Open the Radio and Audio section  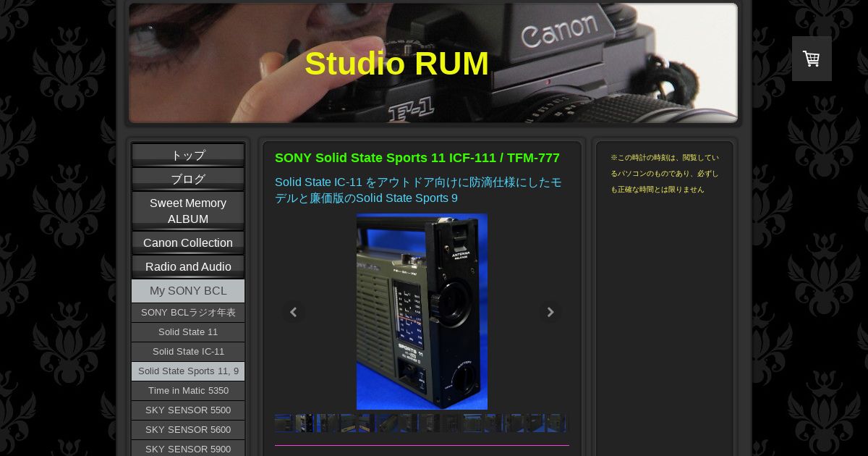[188, 266]
